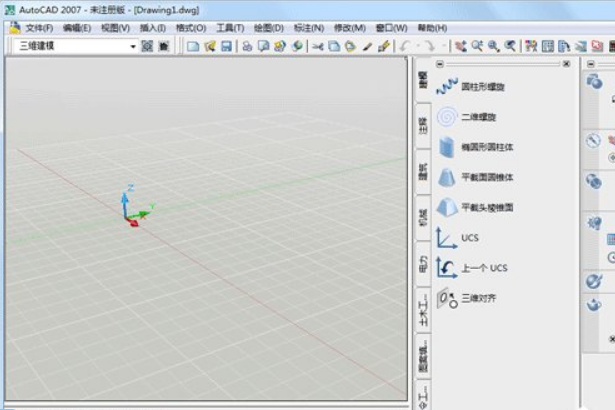Screen dimensions: 615x410
Task: Click the Plot printer icon
Action: coord(247,46)
